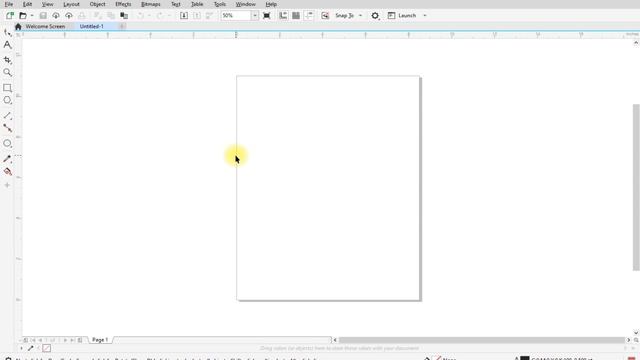Click the Full-screen preview icon
Screen dimensions: 640x360
click(267, 16)
